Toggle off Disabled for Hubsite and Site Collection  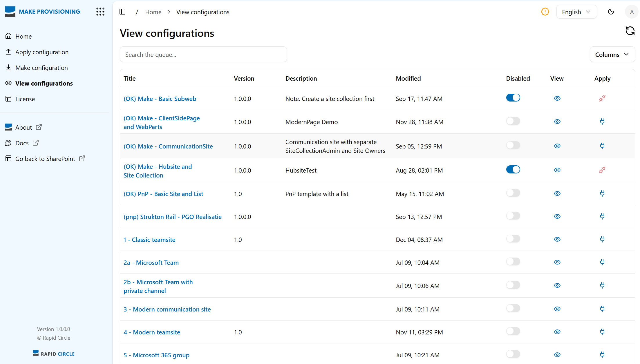pos(513,169)
